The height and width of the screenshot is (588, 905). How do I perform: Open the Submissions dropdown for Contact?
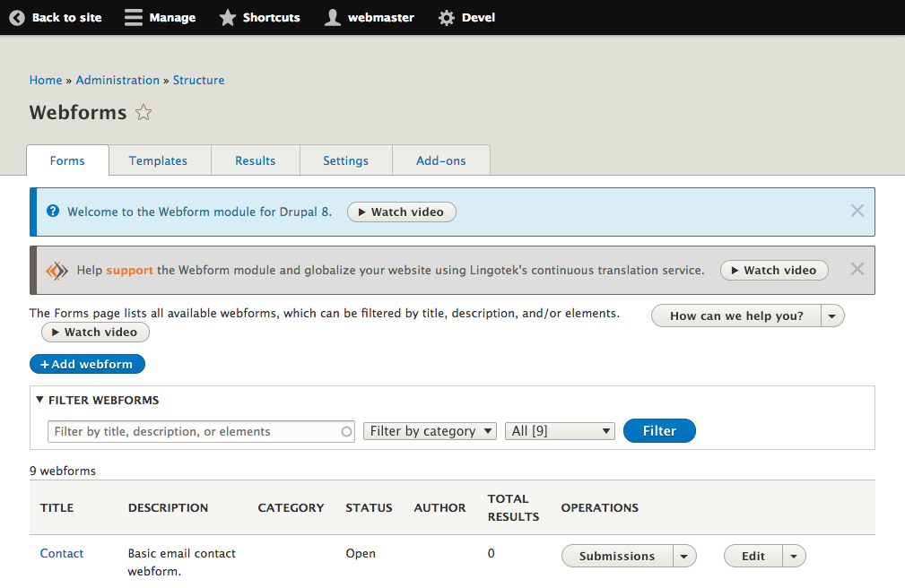click(x=685, y=556)
